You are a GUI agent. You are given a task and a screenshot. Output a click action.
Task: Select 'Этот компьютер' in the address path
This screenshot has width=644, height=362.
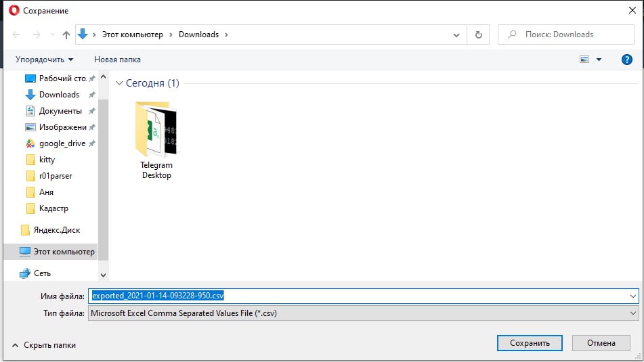[x=132, y=35]
